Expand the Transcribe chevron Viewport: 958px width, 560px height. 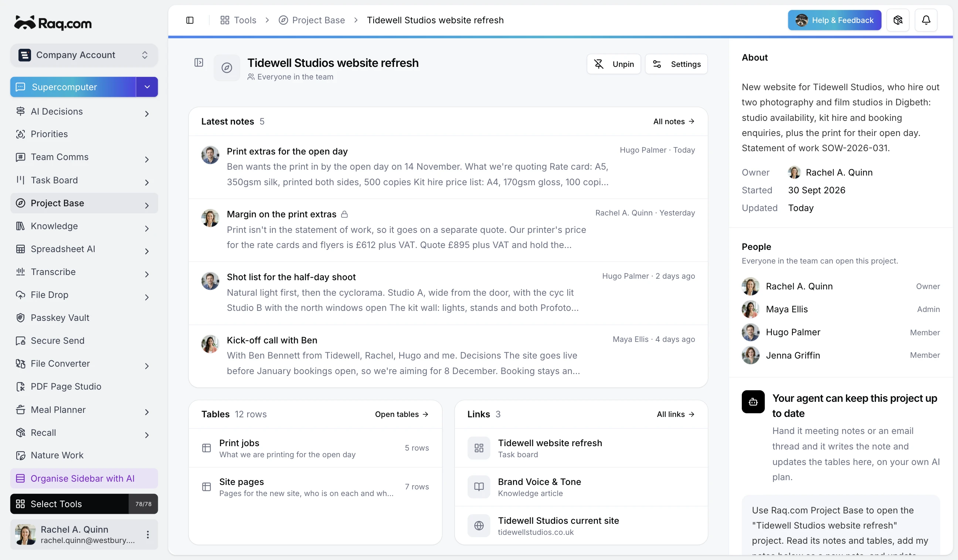147,274
